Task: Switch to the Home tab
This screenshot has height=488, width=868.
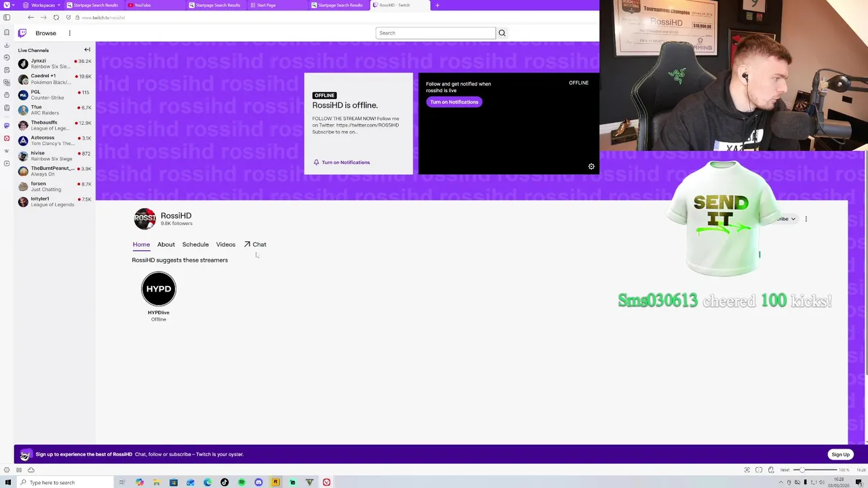Action: pos(141,244)
